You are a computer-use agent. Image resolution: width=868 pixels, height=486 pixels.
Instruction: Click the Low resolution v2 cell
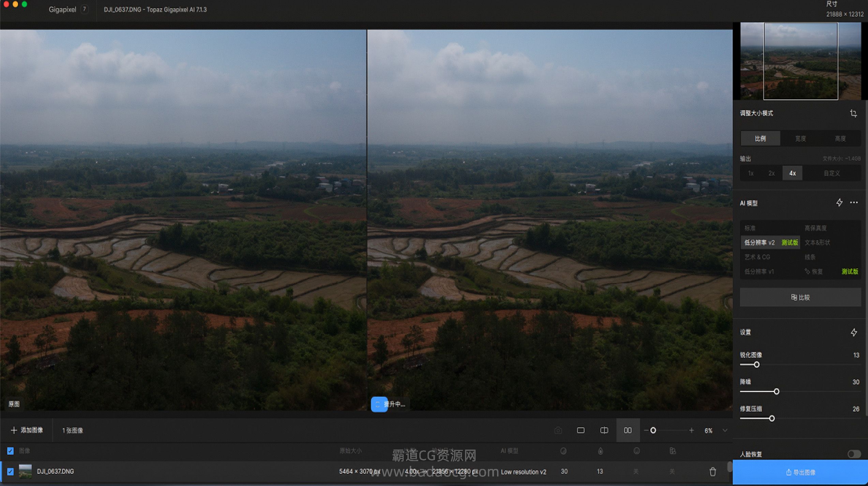pos(523,472)
